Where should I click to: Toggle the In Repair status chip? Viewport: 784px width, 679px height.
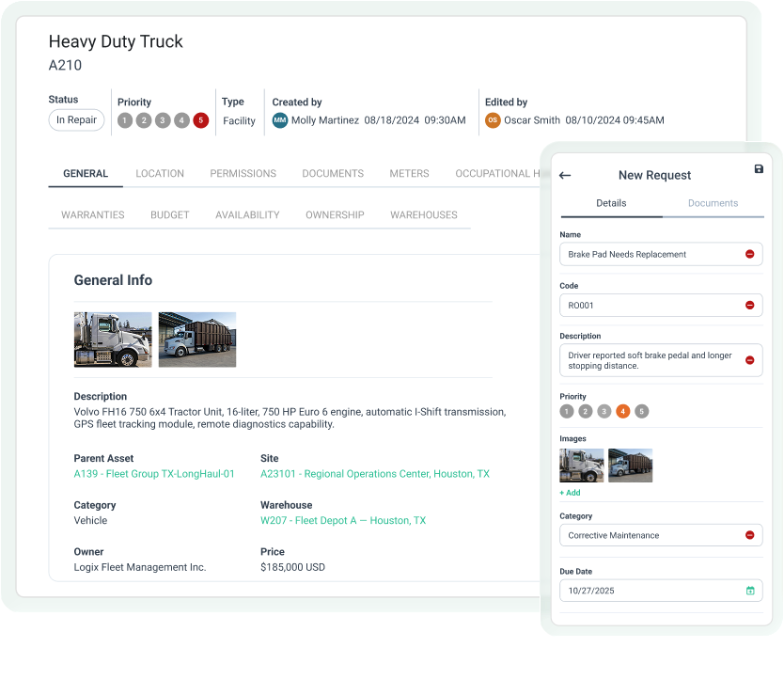pyautogui.click(x=75, y=119)
